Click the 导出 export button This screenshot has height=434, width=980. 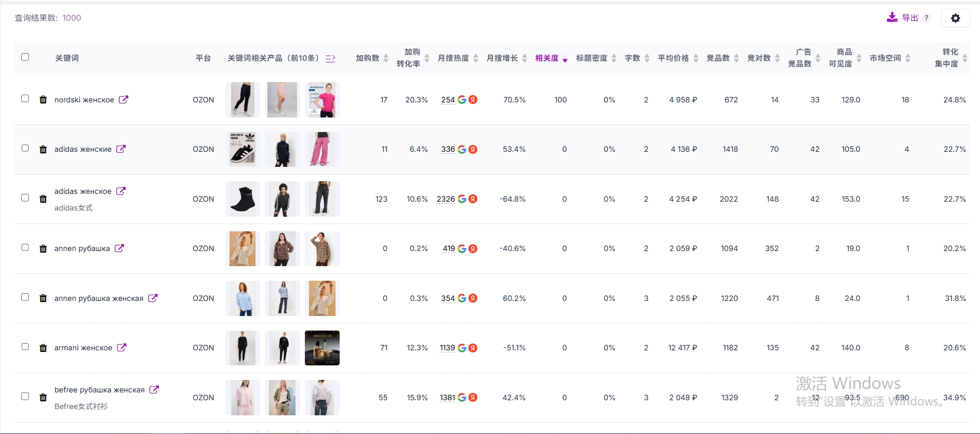pos(910,18)
